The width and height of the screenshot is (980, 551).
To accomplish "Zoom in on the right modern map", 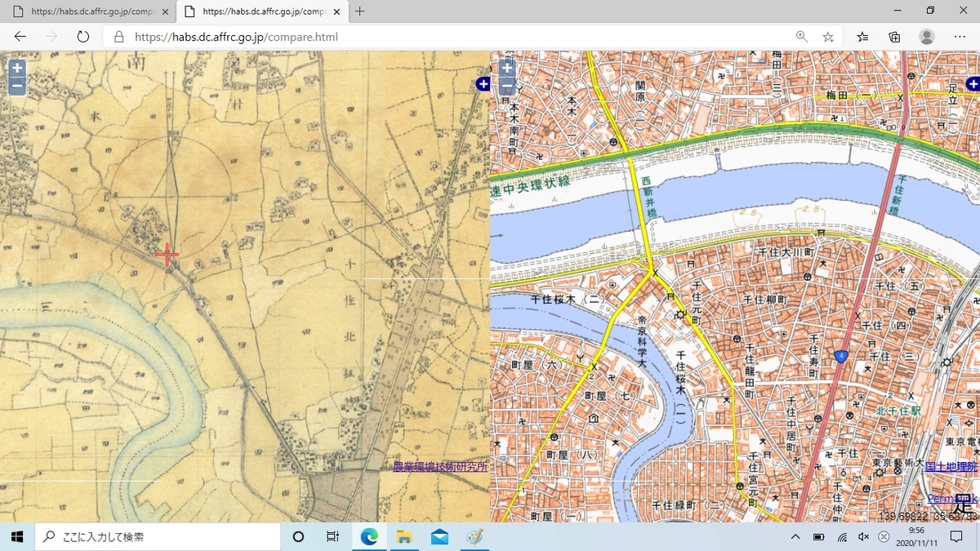I will tap(507, 69).
